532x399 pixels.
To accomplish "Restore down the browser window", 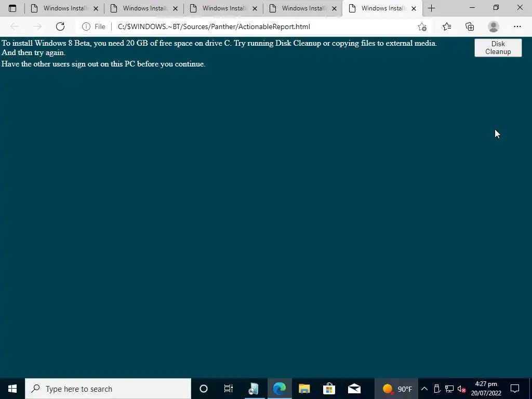I will pyautogui.click(x=496, y=8).
